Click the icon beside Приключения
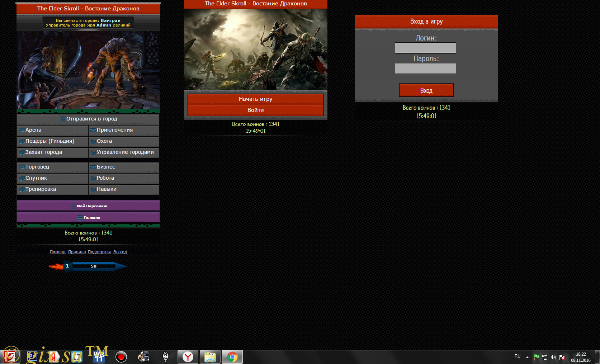The height and width of the screenshot is (364, 600). point(93,131)
